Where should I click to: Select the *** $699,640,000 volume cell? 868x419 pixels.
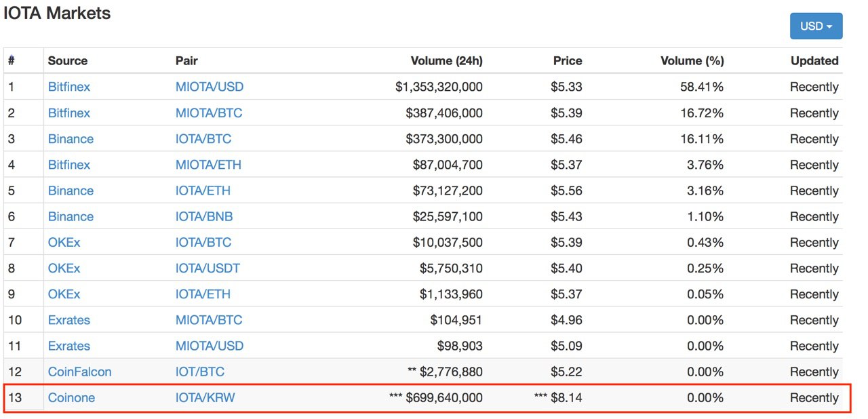(x=436, y=397)
